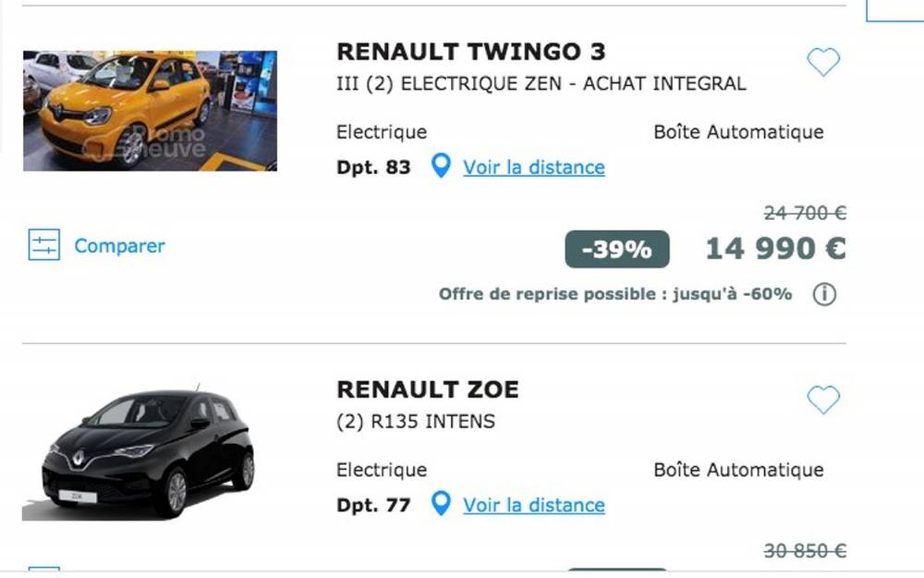The height and width of the screenshot is (578, 924).
Task: Favorite the Renault Zoe heart icon
Action: click(823, 400)
